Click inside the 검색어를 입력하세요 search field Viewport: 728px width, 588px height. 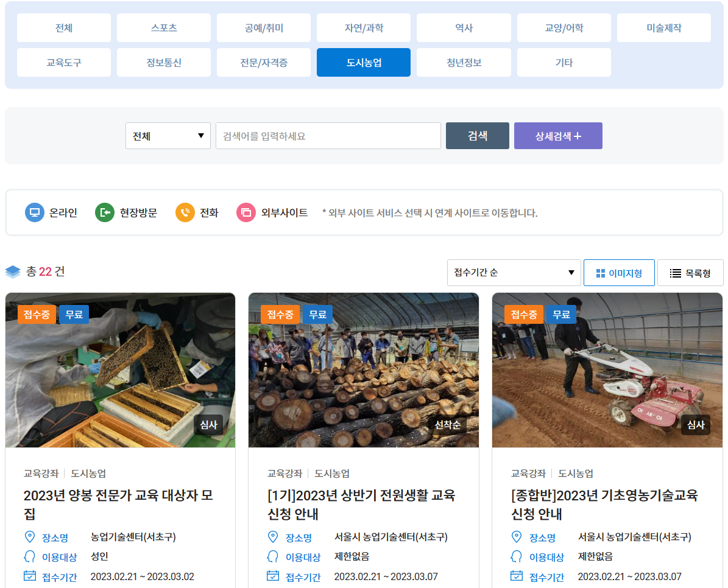[328, 135]
